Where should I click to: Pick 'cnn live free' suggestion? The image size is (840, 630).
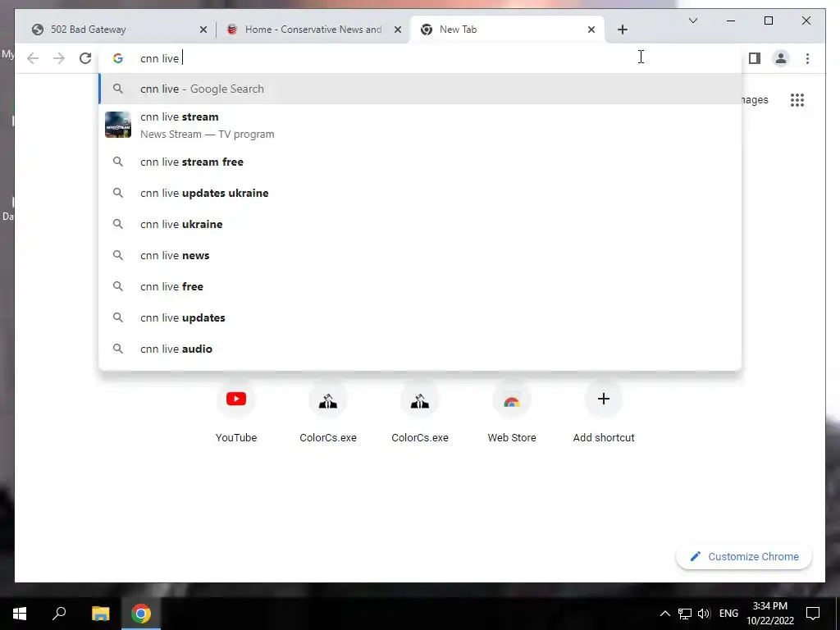[421, 286]
